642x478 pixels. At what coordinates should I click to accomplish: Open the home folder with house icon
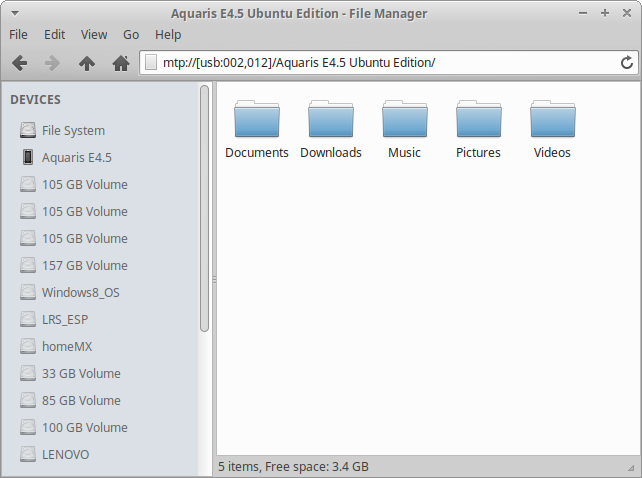tap(121, 63)
